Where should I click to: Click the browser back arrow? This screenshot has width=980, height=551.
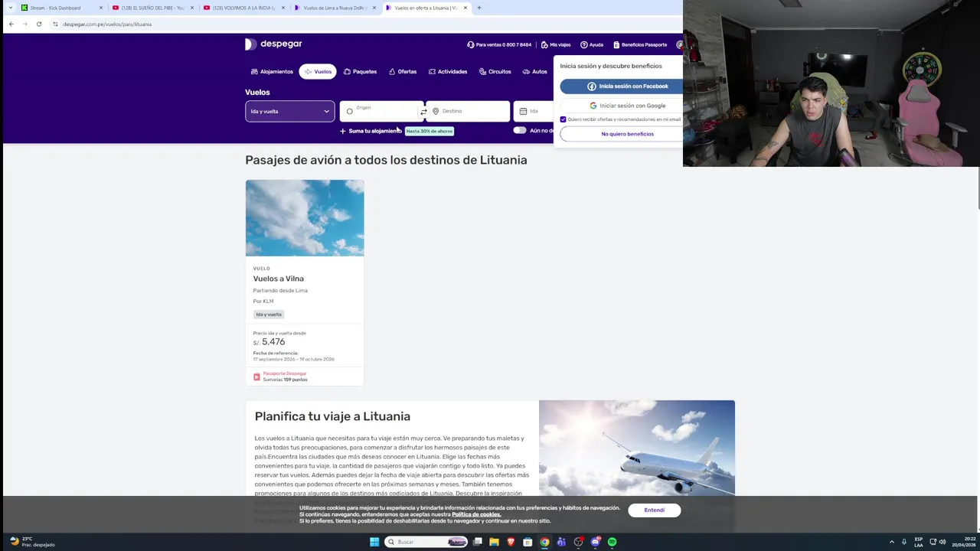[11, 24]
